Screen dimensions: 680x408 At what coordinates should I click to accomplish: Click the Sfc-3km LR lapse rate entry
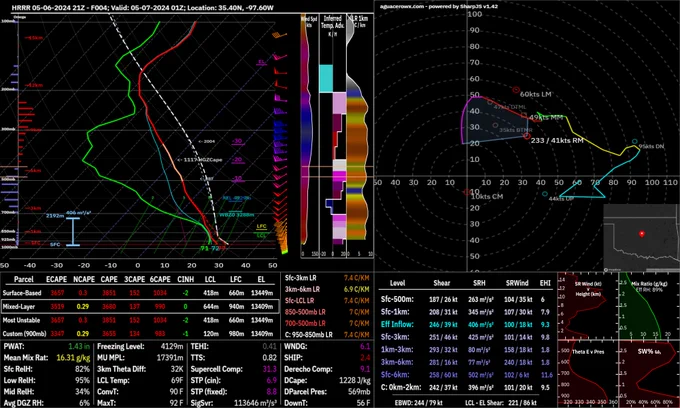[327, 278]
